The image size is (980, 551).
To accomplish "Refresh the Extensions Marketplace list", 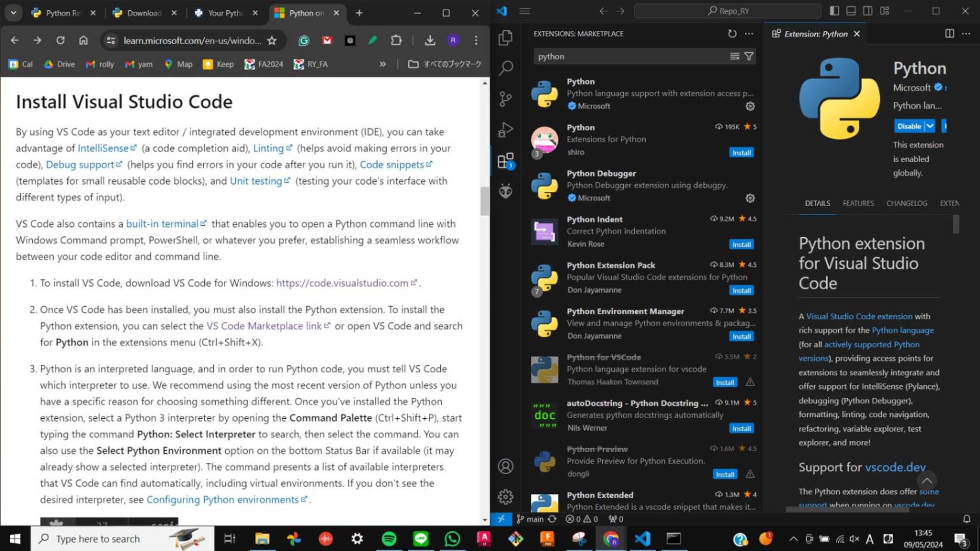I will (x=732, y=34).
